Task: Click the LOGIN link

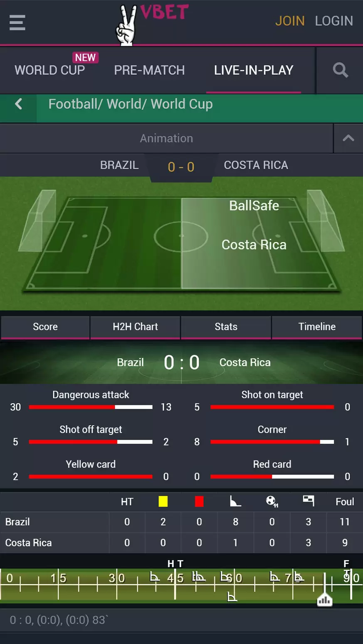Action: pos(334,21)
